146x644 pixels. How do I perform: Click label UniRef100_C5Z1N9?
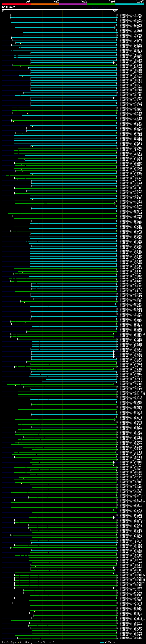pyautogui.click(x=131, y=93)
